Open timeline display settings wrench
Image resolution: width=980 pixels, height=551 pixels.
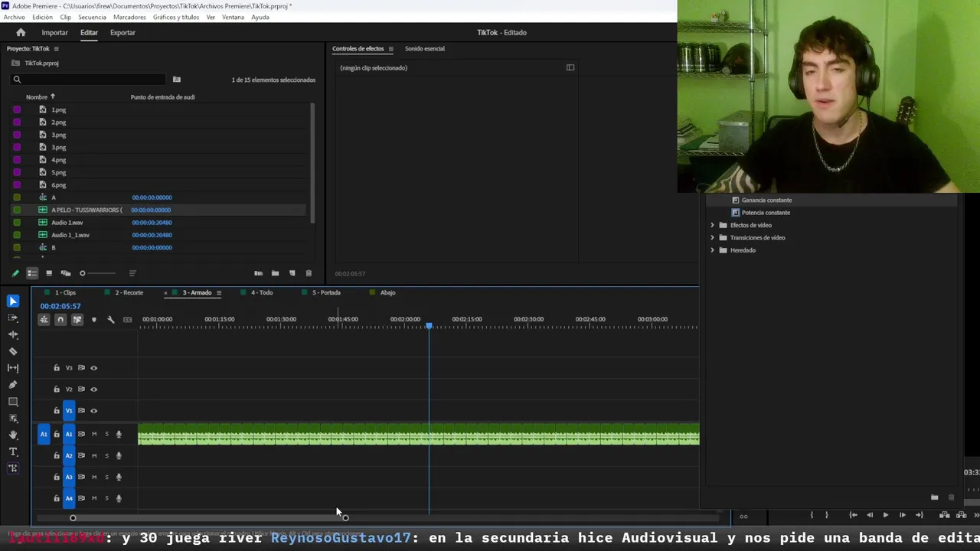(111, 319)
